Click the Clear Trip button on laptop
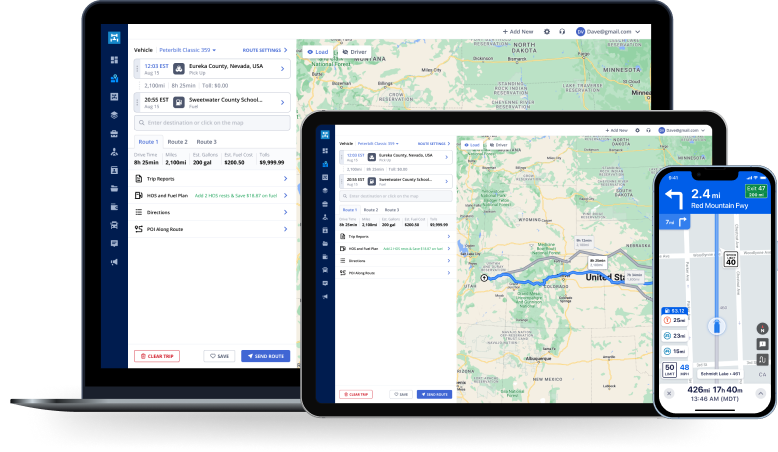 157,356
